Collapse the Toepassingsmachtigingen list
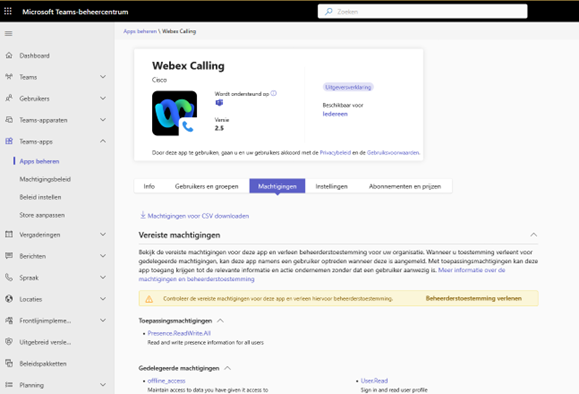This screenshot has height=394, width=579. [x=220, y=321]
